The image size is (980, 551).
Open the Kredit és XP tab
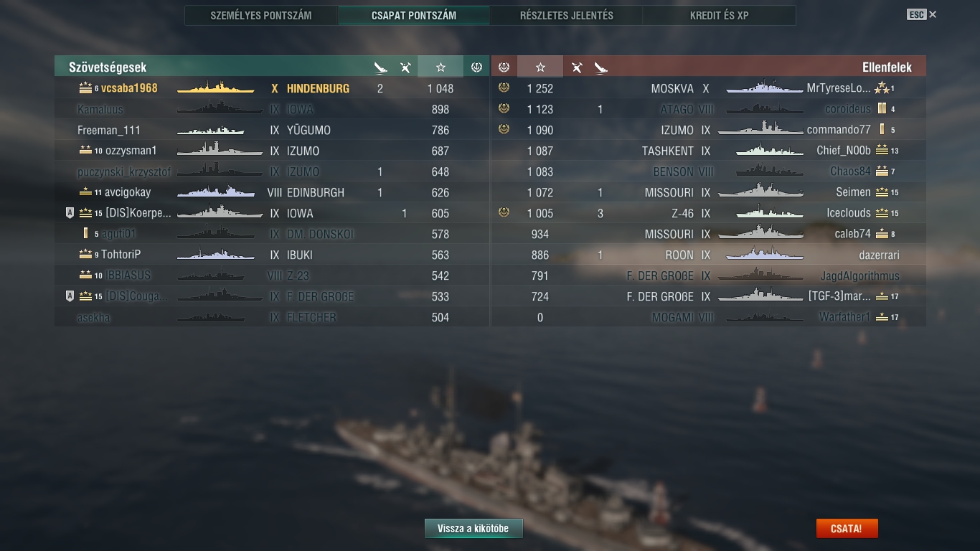pos(719,15)
